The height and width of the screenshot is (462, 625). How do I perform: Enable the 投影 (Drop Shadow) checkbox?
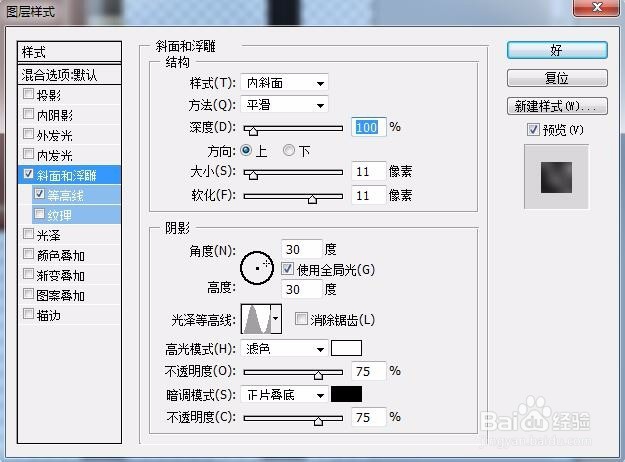[28, 94]
